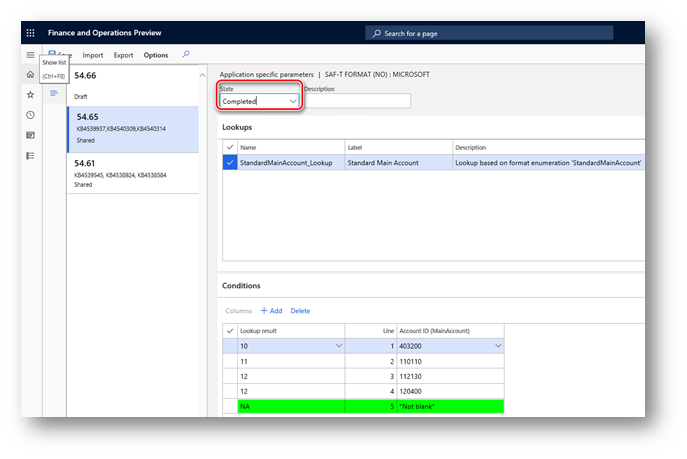
Task: Click the Standard Main Account label cell
Action: point(398,162)
